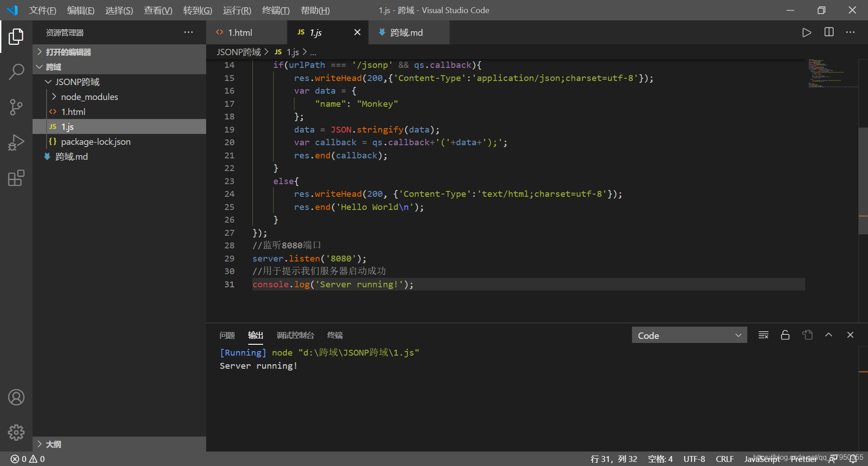Collapse the JSONP跨域 folder
The width and height of the screenshot is (868, 466).
pyautogui.click(x=119, y=82)
